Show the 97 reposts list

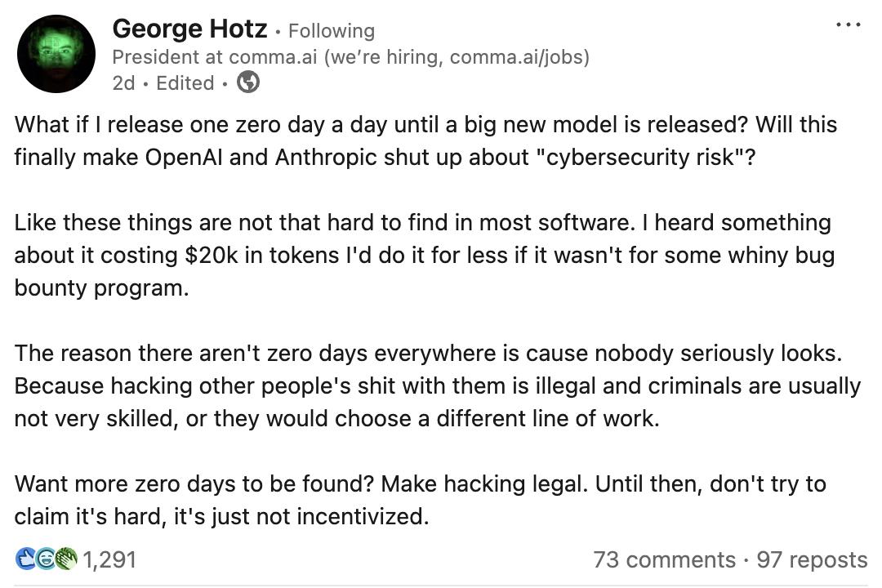[812, 559]
